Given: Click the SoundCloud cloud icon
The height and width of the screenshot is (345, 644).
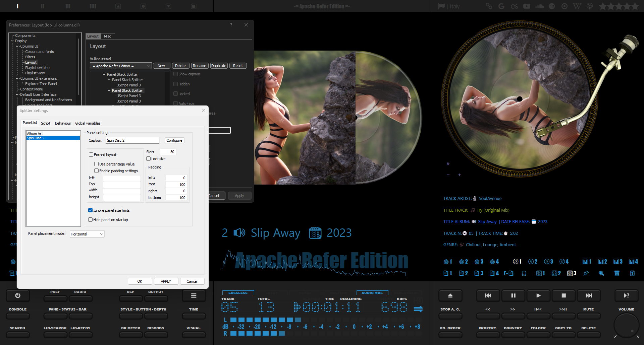Looking at the screenshot, I should pyautogui.click(x=539, y=6).
